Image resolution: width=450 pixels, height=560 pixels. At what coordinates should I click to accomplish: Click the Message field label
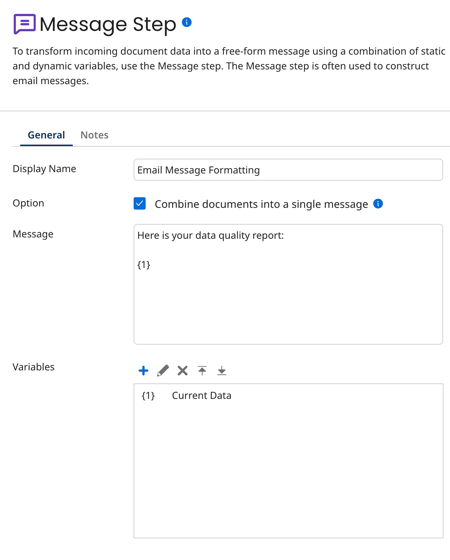[33, 234]
